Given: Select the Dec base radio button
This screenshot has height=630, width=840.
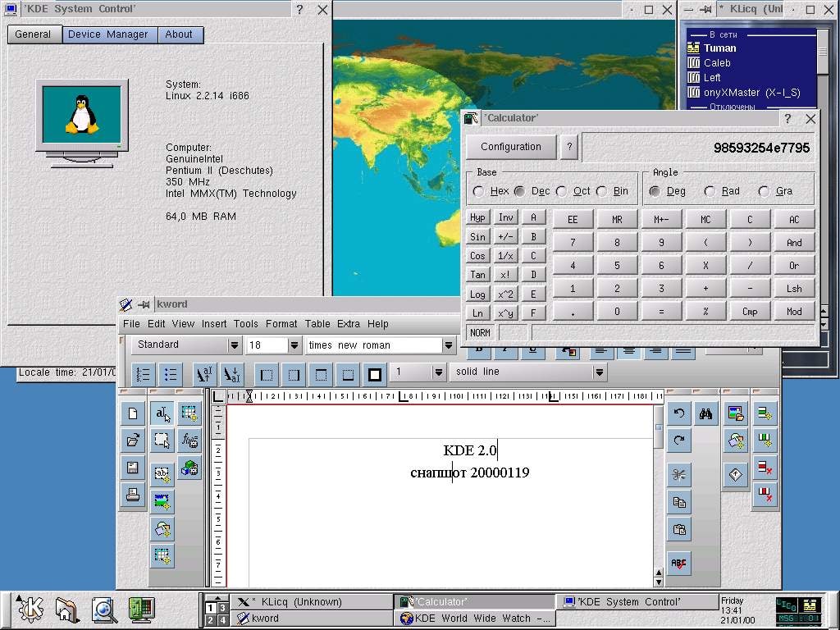Looking at the screenshot, I should (519, 191).
